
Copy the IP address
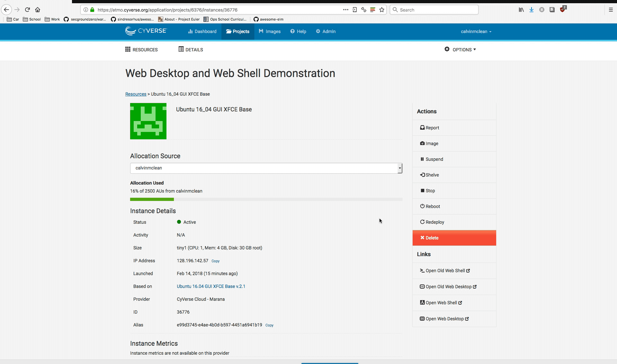click(215, 261)
